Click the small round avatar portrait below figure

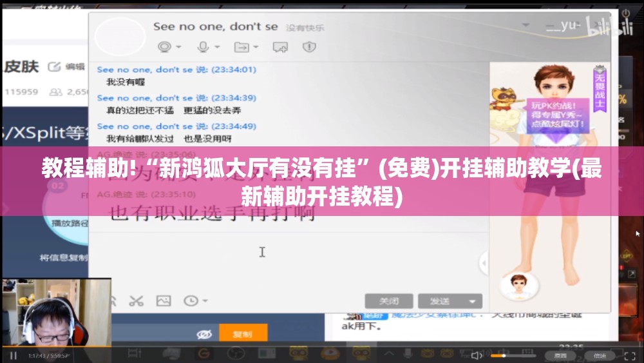click(x=518, y=286)
